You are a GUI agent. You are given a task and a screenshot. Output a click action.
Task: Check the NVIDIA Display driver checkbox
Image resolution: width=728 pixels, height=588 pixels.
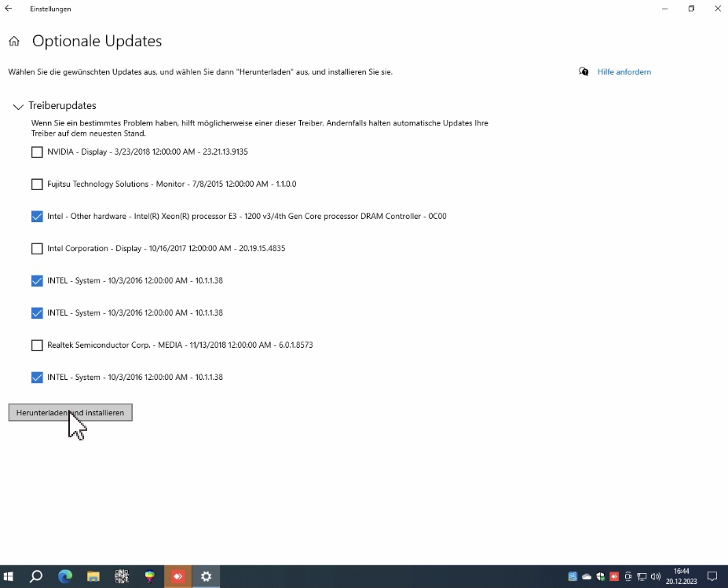click(37, 152)
